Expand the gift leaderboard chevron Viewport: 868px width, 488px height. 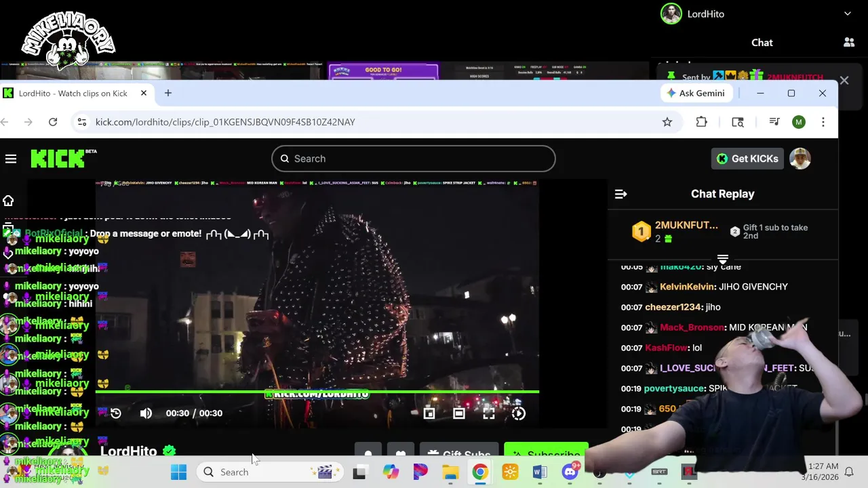click(723, 260)
